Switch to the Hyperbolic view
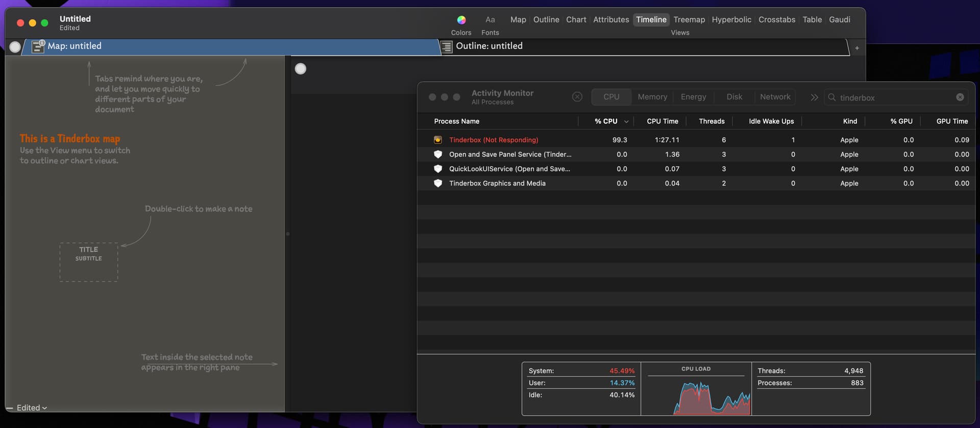980x428 pixels. (731, 19)
